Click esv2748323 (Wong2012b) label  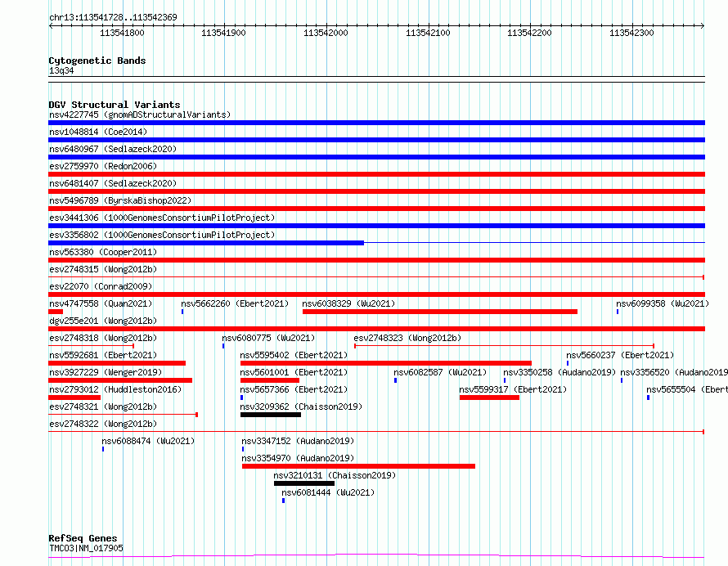407,338
